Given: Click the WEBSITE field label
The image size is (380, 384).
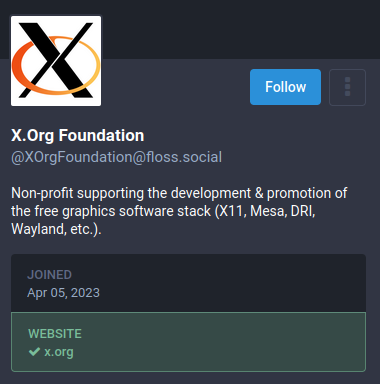Looking at the screenshot, I should coord(55,334).
